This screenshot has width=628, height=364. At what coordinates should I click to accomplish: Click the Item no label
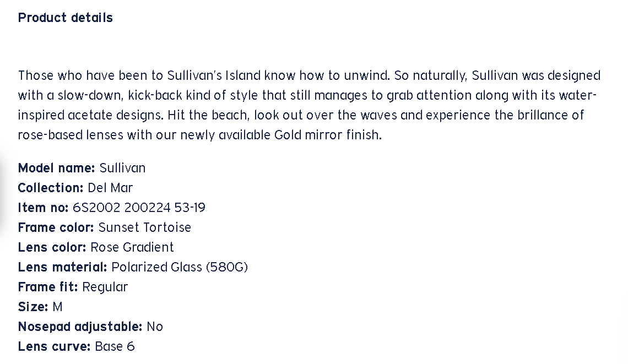click(x=43, y=208)
